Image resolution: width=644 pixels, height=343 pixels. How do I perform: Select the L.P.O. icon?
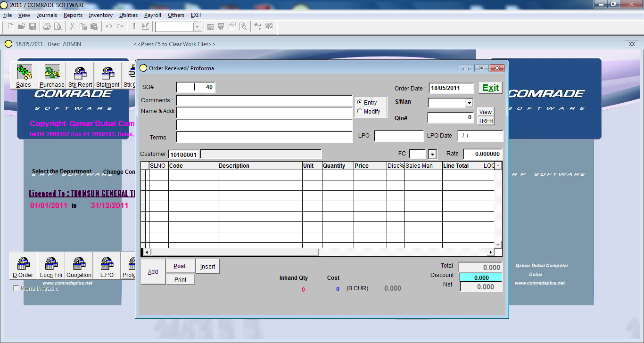point(107,265)
